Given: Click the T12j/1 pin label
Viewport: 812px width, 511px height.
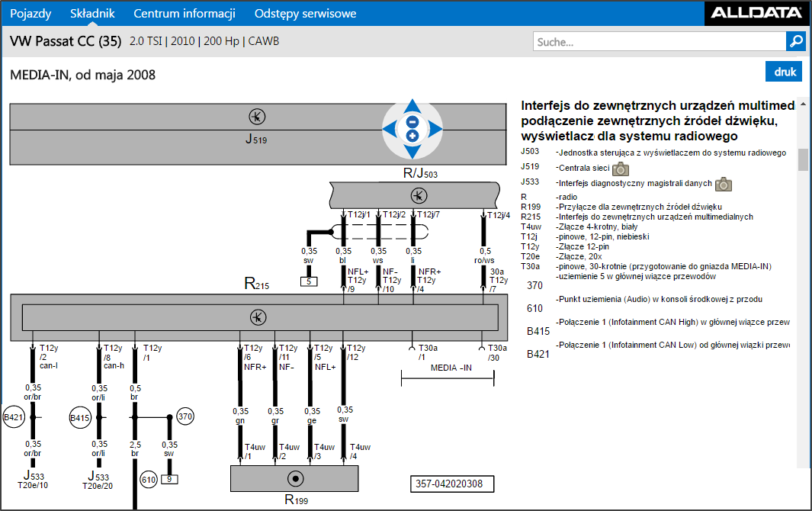Looking at the screenshot, I should pos(359,214).
